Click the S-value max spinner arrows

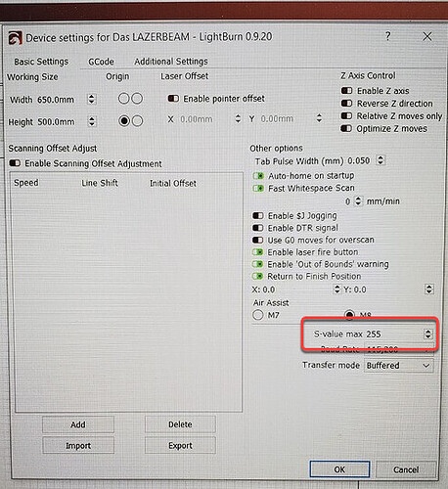[427, 333]
